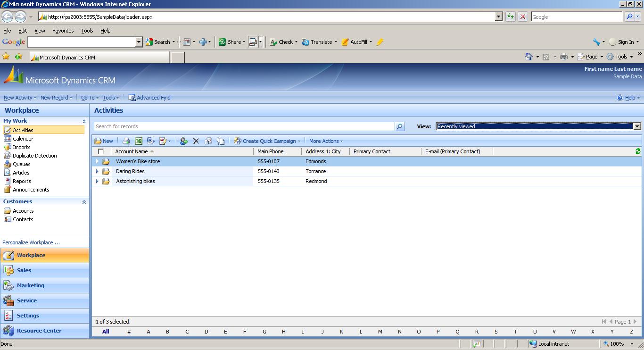Open the IE View menu

click(40, 31)
